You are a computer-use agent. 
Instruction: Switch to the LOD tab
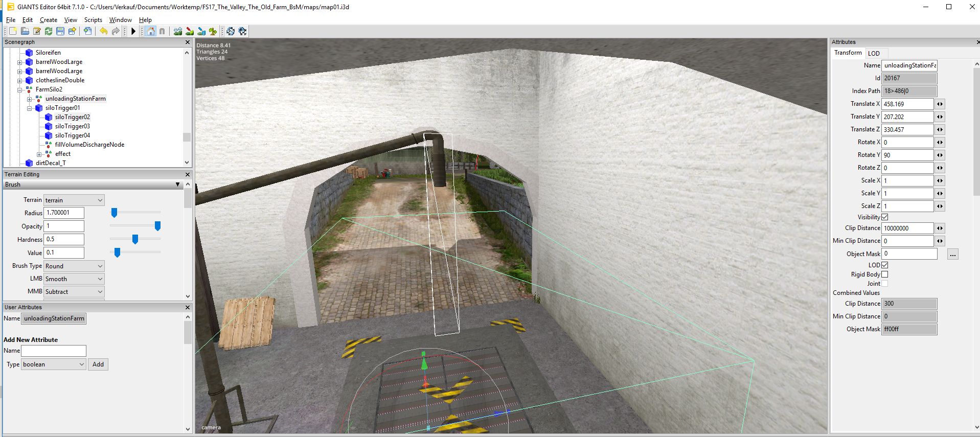click(x=874, y=53)
